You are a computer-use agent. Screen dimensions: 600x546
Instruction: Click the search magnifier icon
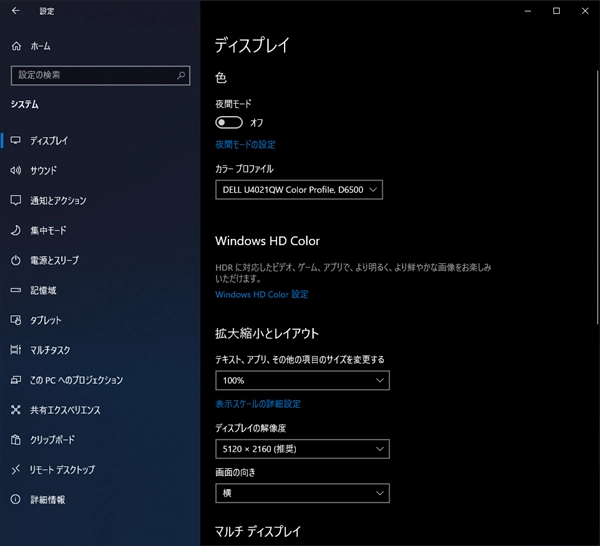pos(181,75)
